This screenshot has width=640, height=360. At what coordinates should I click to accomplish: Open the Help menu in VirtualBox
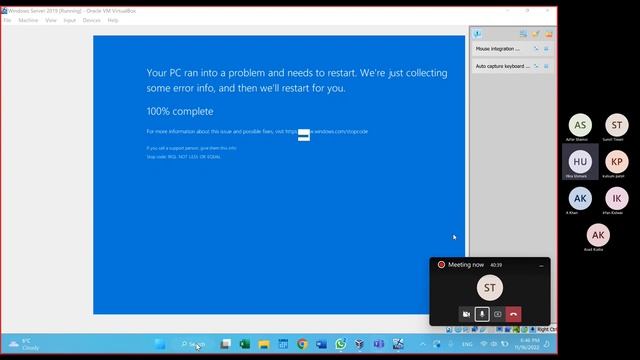pos(113,20)
